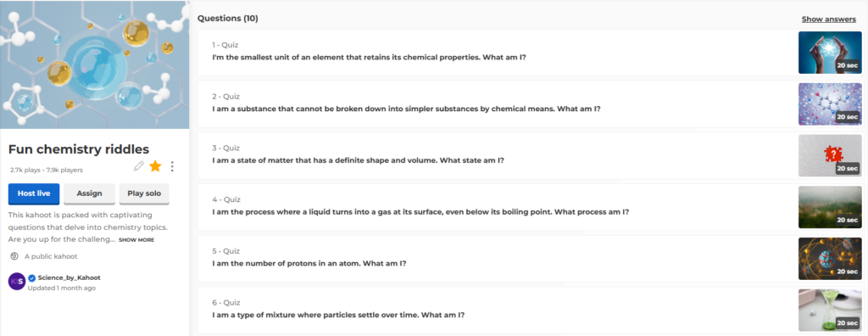Viewport: 868px width, 336px height.
Task: Open the three-dot more options menu
Action: point(172,166)
